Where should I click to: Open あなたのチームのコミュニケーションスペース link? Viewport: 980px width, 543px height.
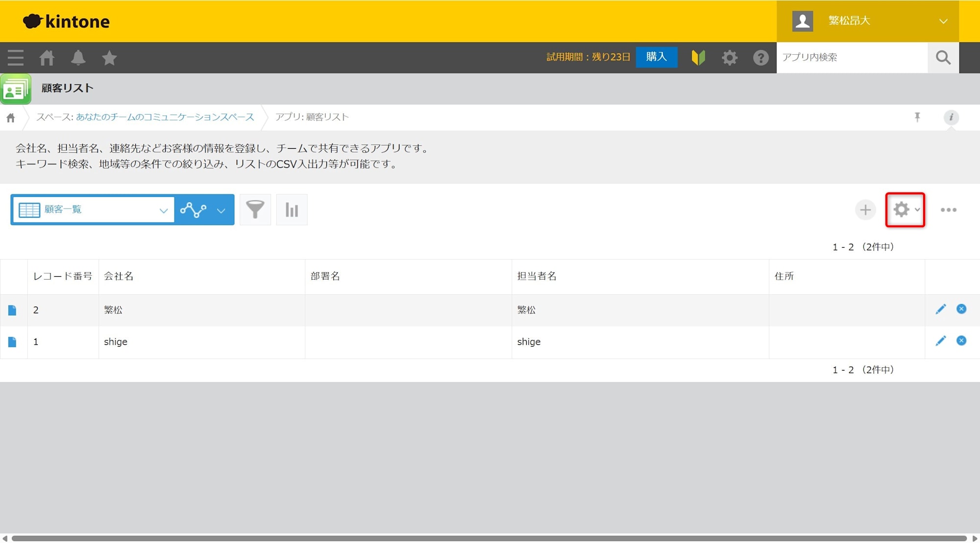[x=165, y=117]
